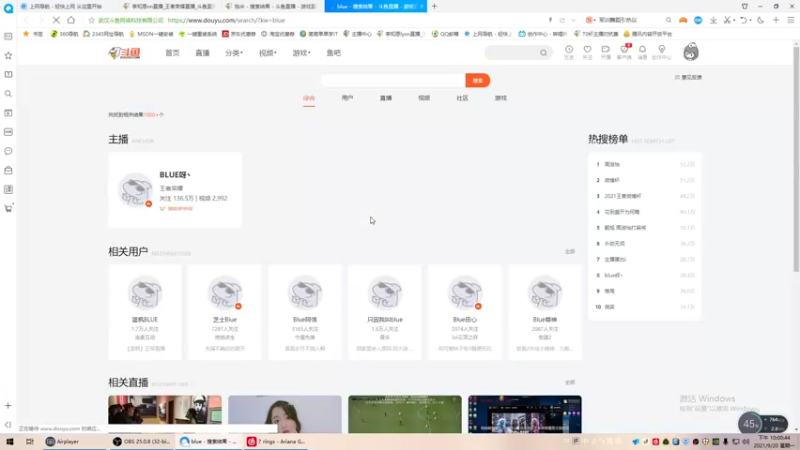Image resolution: width=800 pixels, height=450 pixels.
Task: Focus the main search input field
Action: (393, 81)
